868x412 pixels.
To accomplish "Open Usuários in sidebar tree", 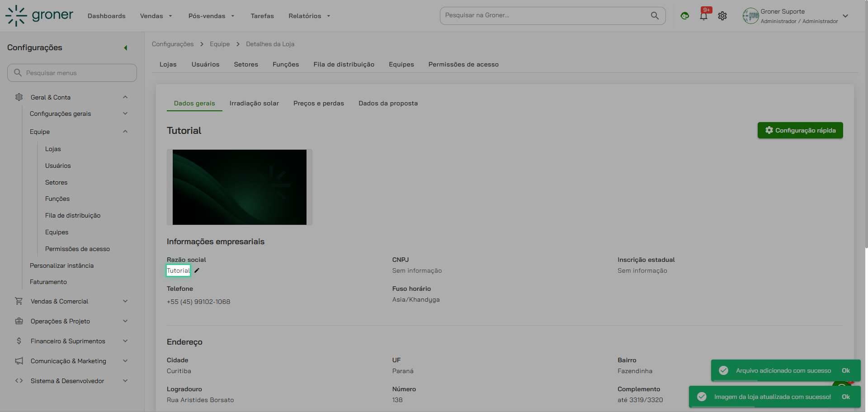I will click(58, 166).
